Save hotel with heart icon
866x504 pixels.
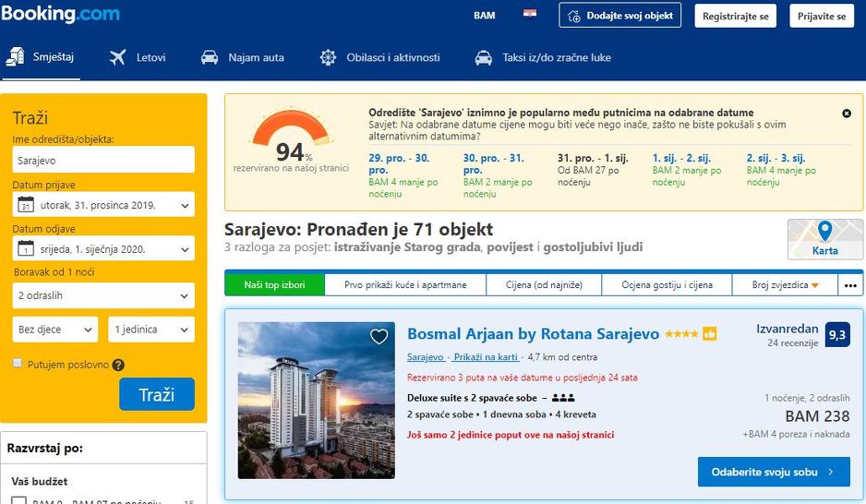tap(379, 336)
